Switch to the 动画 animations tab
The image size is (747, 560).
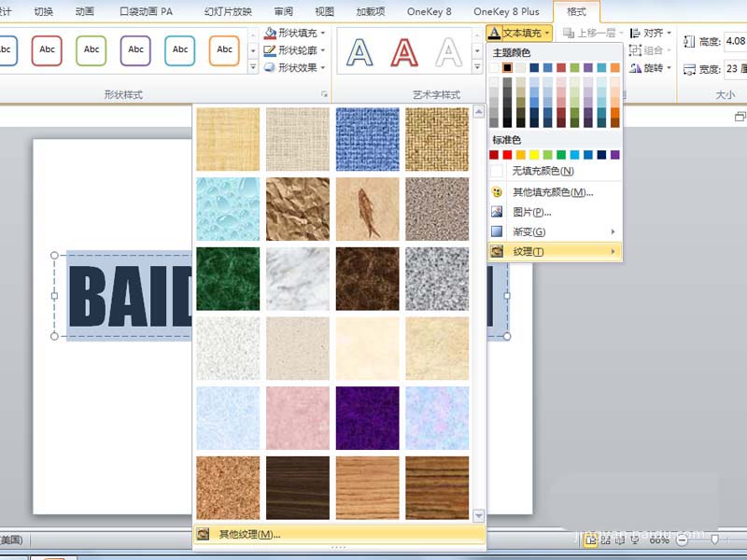pyautogui.click(x=84, y=11)
